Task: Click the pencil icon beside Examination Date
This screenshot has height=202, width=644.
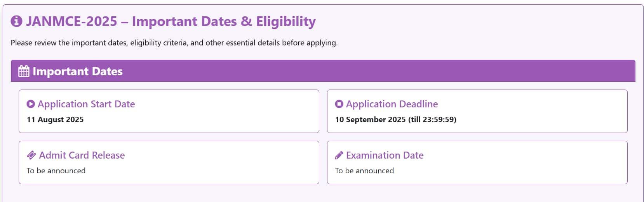Action: click(x=339, y=155)
